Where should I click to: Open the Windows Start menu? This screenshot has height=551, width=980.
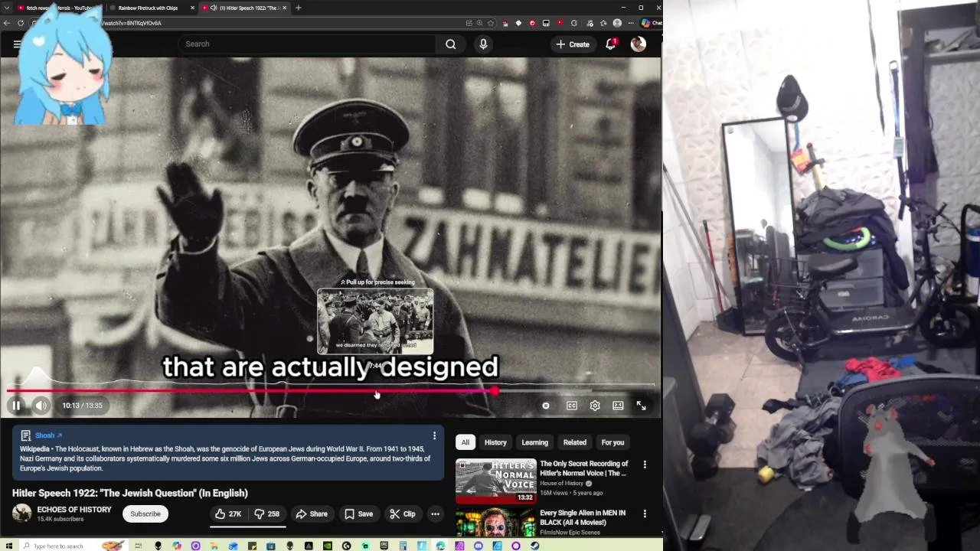point(8,546)
